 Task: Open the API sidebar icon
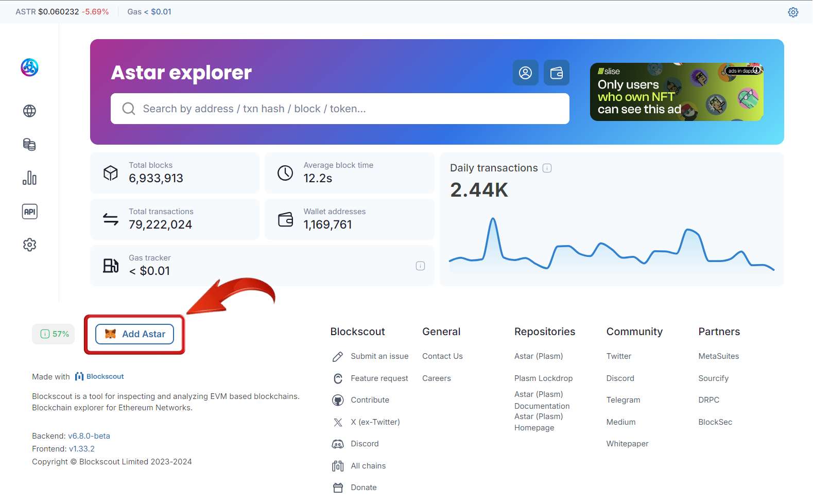29,212
